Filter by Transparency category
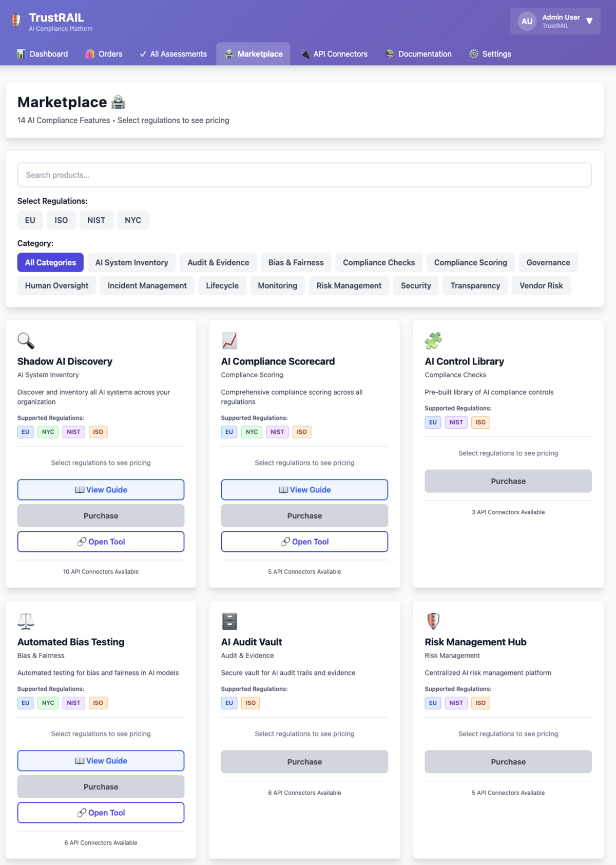 475,285
